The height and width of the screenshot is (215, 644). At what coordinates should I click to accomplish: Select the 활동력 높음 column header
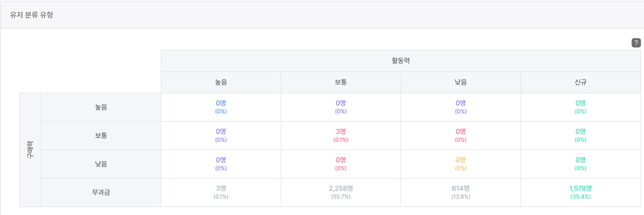(x=221, y=83)
